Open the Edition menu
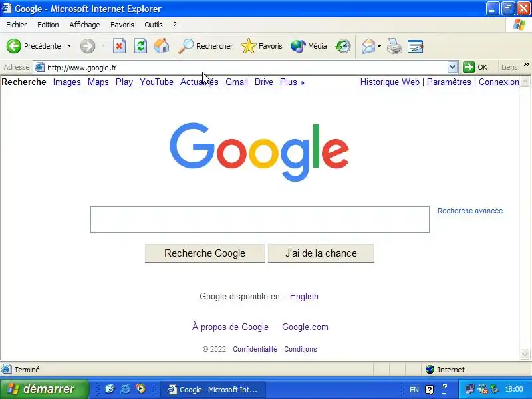The image size is (532, 399). point(48,25)
